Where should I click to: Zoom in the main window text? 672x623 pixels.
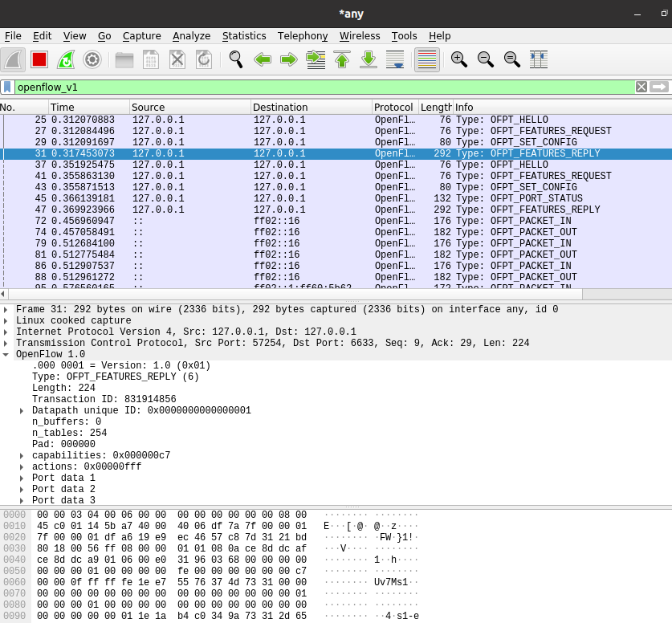coord(459,59)
